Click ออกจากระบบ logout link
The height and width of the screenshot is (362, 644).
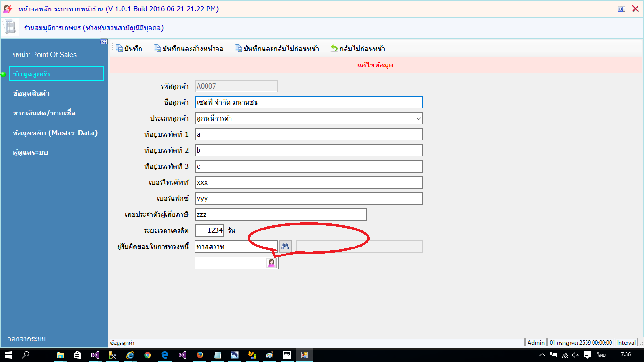[x=26, y=339]
